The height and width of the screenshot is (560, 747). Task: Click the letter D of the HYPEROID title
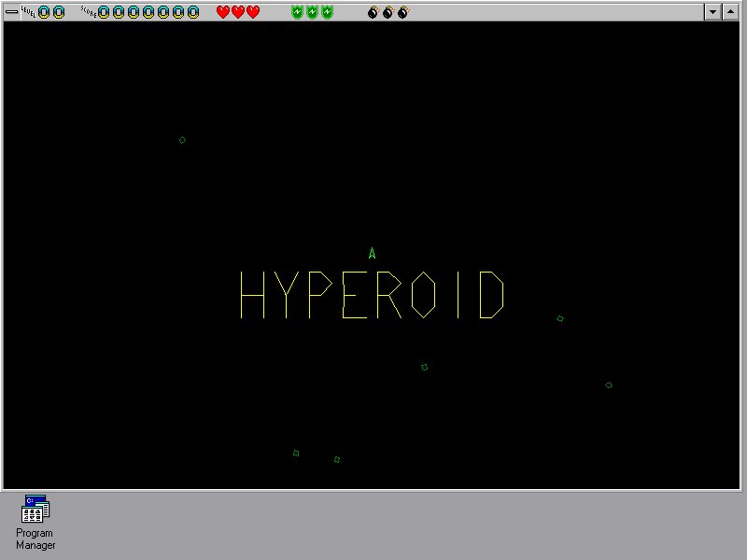pos(492,295)
